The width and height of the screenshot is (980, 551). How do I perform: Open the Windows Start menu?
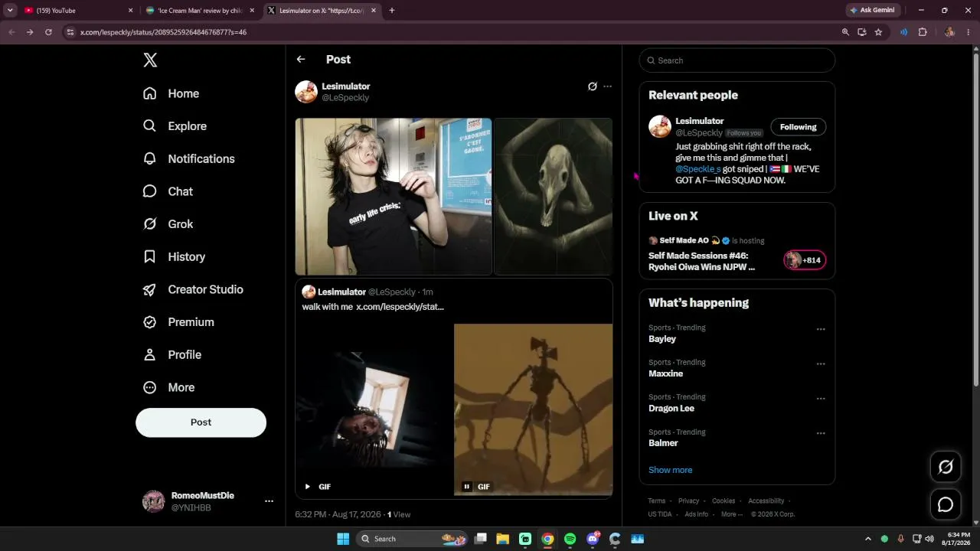[342, 539]
